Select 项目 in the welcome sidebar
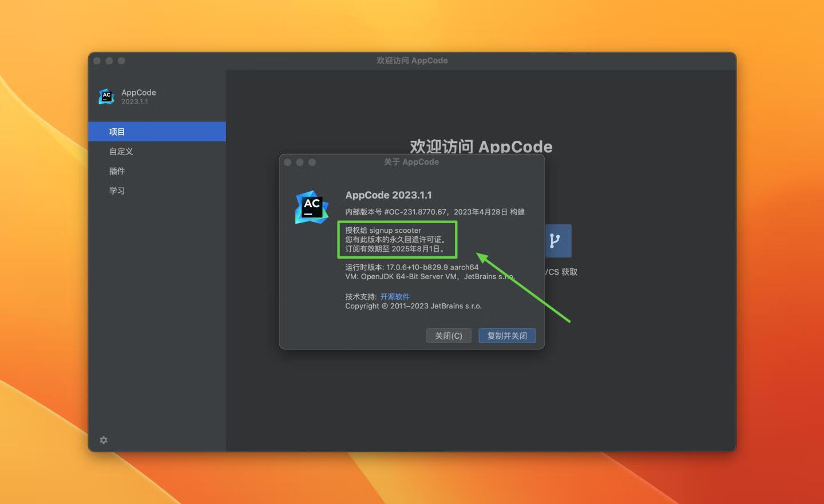 click(x=157, y=132)
